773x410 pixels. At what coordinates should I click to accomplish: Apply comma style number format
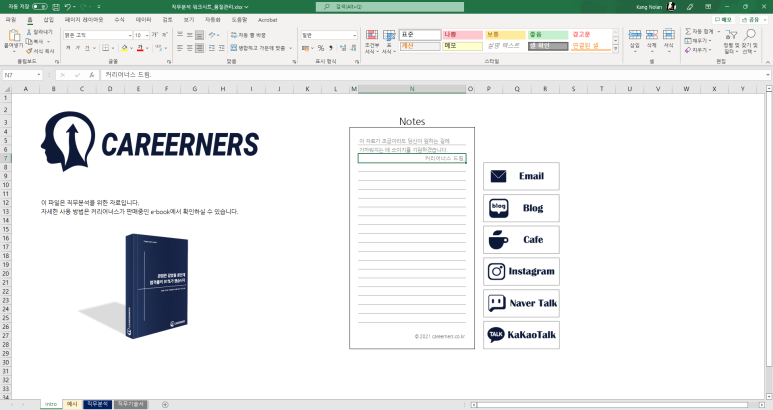[330, 48]
